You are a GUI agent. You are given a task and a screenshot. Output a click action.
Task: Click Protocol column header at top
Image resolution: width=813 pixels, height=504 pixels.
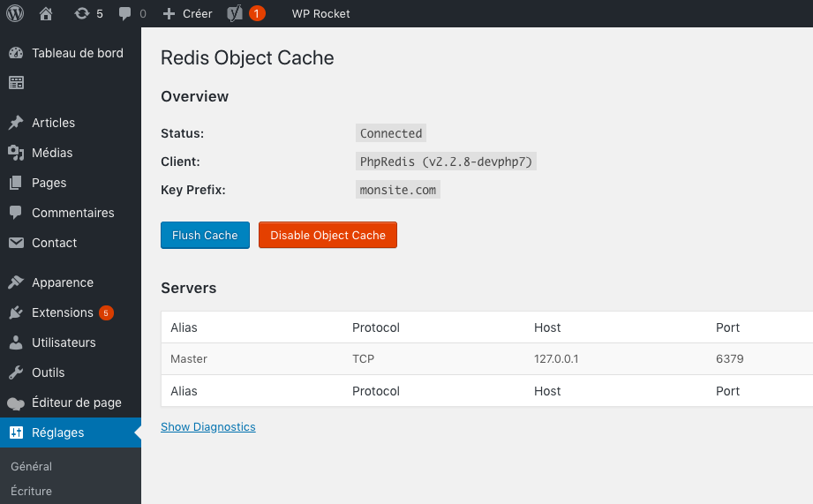tap(376, 327)
